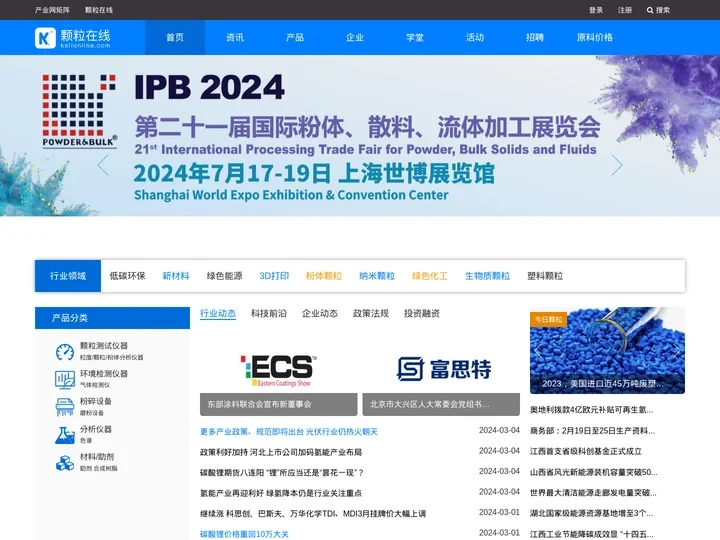The width and height of the screenshot is (720, 540).
Task: Open the 今日颗粒 blue pellets image
Action: [607, 350]
